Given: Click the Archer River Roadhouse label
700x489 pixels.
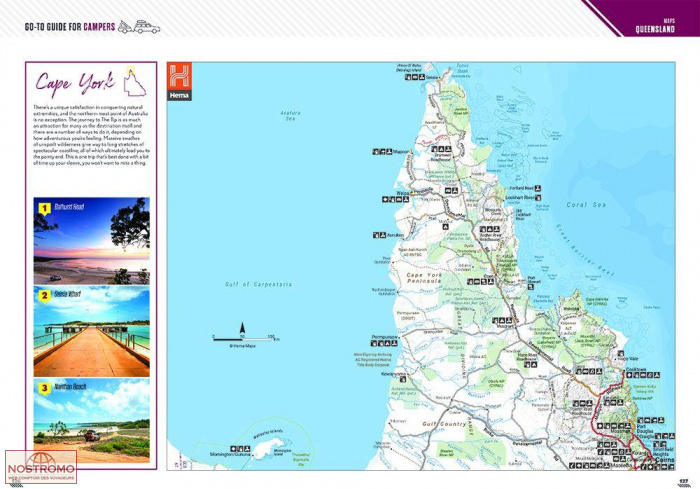Looking at the screenshot, I should click(x=490, y=237).
